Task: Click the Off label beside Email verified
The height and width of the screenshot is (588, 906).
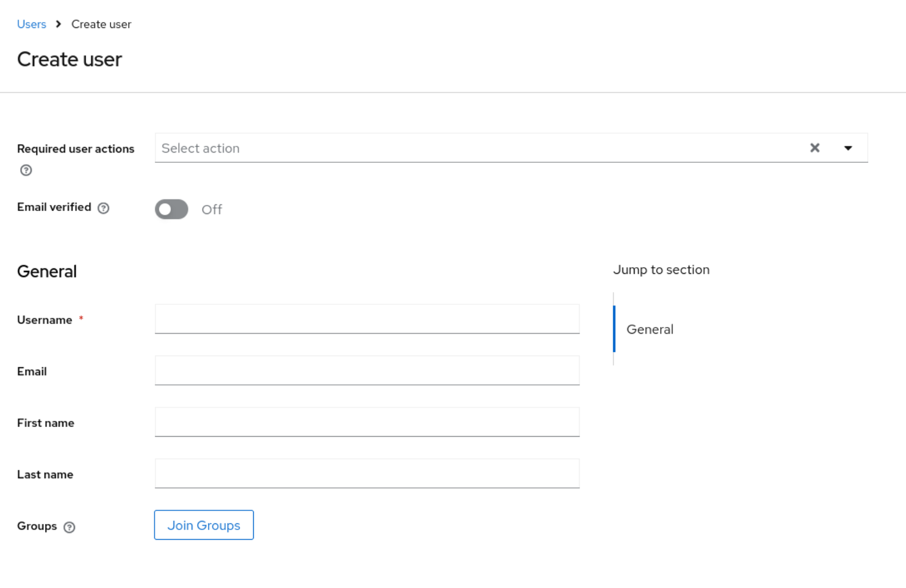Action: pos(212,210)
